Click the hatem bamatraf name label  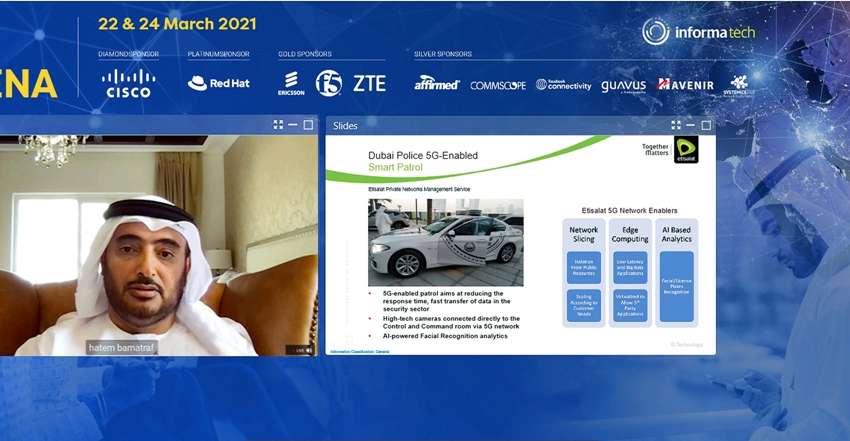(x=122, y=347)
